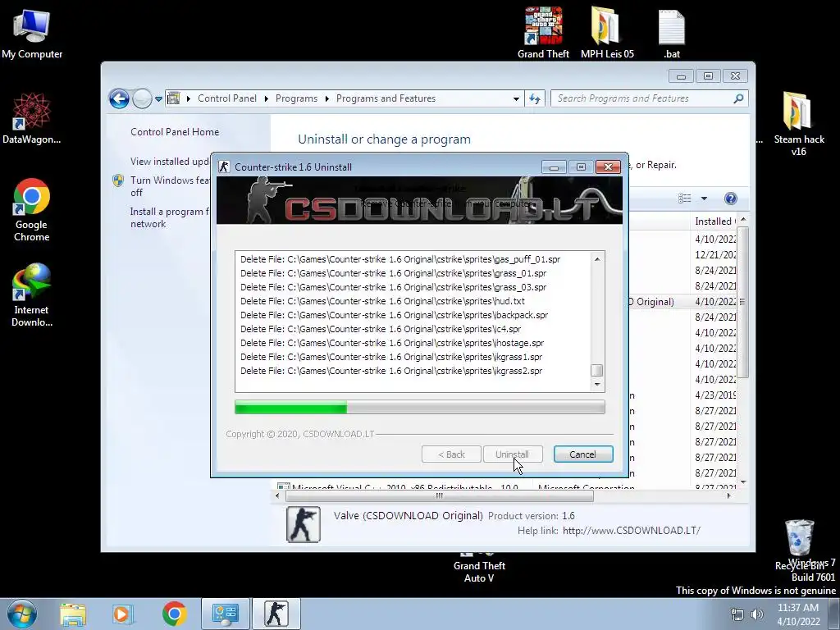Open Control Panel Home link
840x630 pixels.
(175, 132)
